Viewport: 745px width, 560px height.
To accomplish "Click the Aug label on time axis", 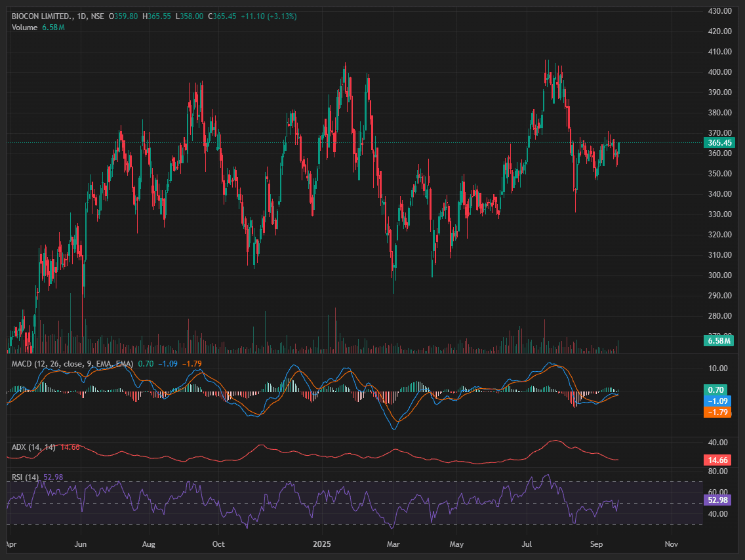I will pos(149,544).
